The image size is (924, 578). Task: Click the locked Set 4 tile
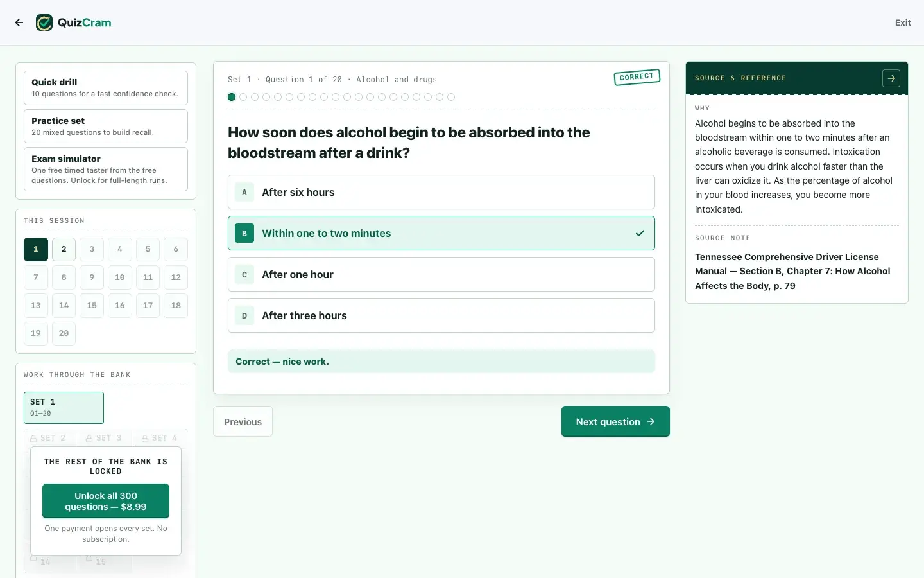point(160,438)
